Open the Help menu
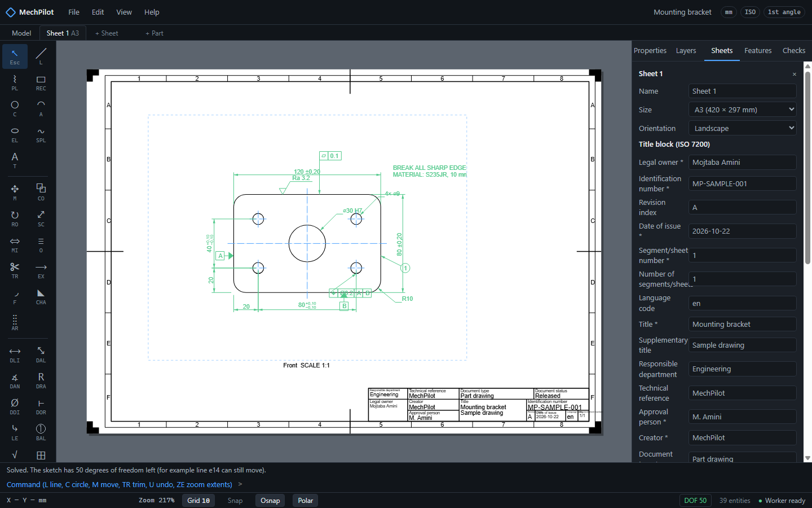812x508 pixels. click(152, 12)
